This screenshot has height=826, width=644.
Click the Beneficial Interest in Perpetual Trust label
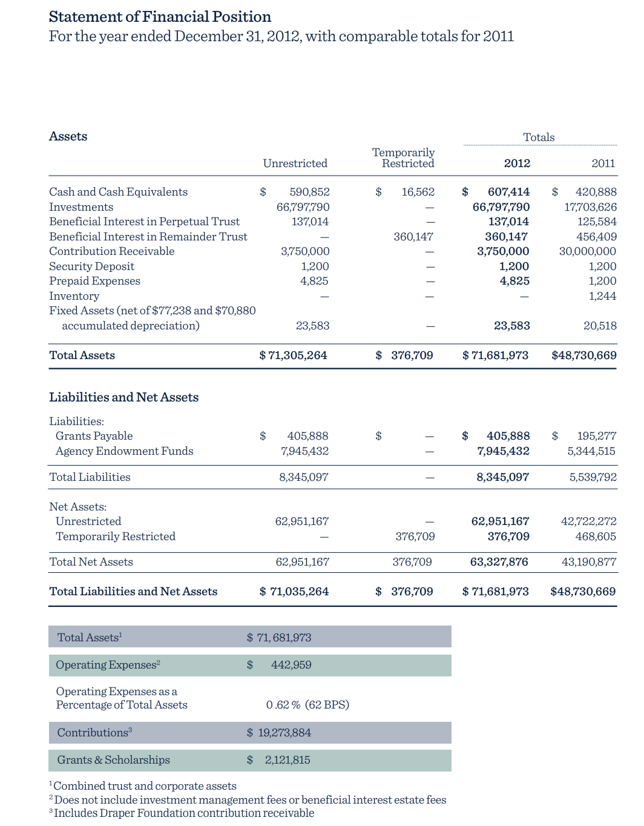[x=144, y=222]
